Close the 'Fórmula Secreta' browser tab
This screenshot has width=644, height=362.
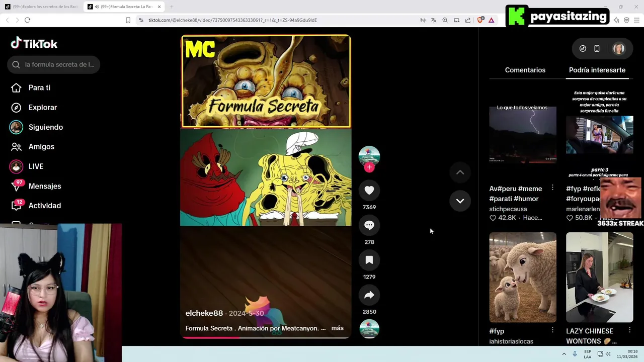(159, 7)
